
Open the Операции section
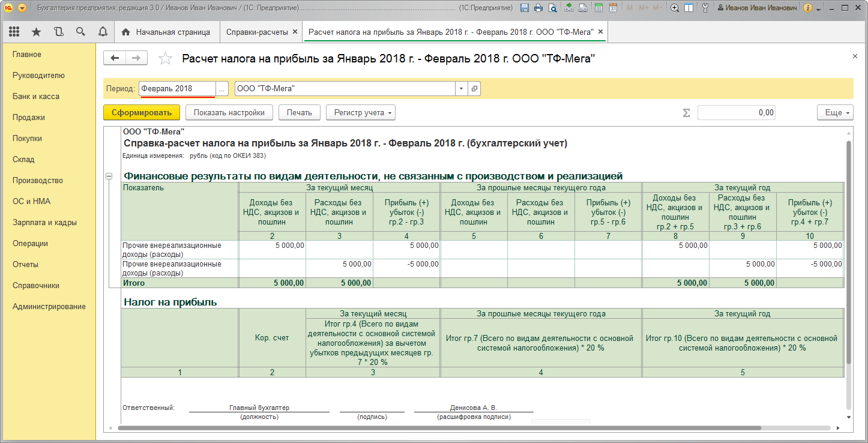[30, 244]
